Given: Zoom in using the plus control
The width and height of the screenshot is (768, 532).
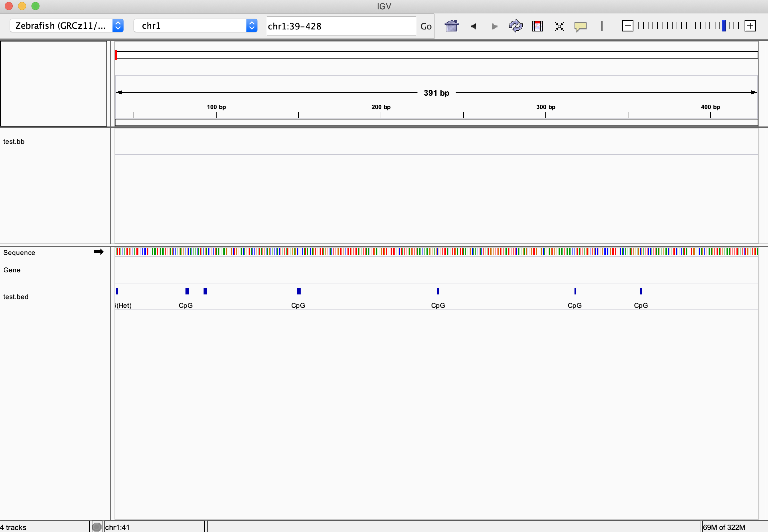Looking at the screenshot, I should [750, 25].
